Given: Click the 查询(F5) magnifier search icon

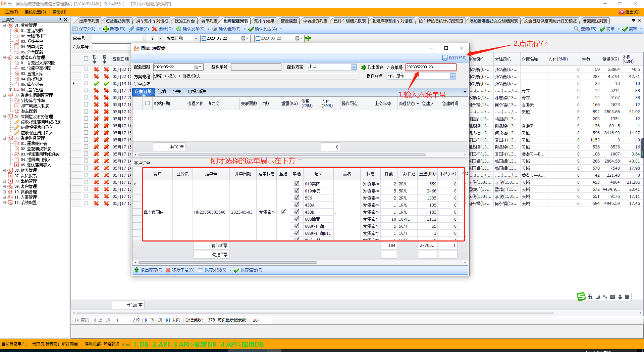Looking at the screenshot, I should (x=577, y=29).
